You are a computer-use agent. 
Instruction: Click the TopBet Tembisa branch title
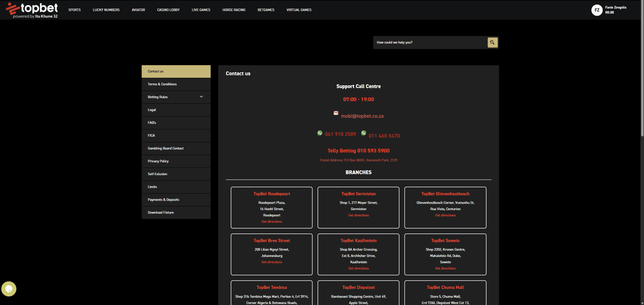[272, 288]
